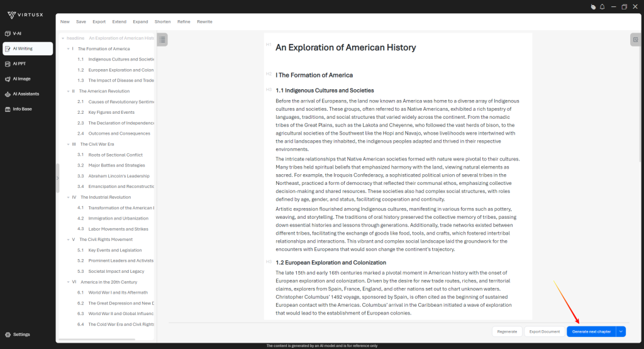This screenshot has width=644, height=349.
Task: Click the Regenerate button
Action: (x=508, y=331)
